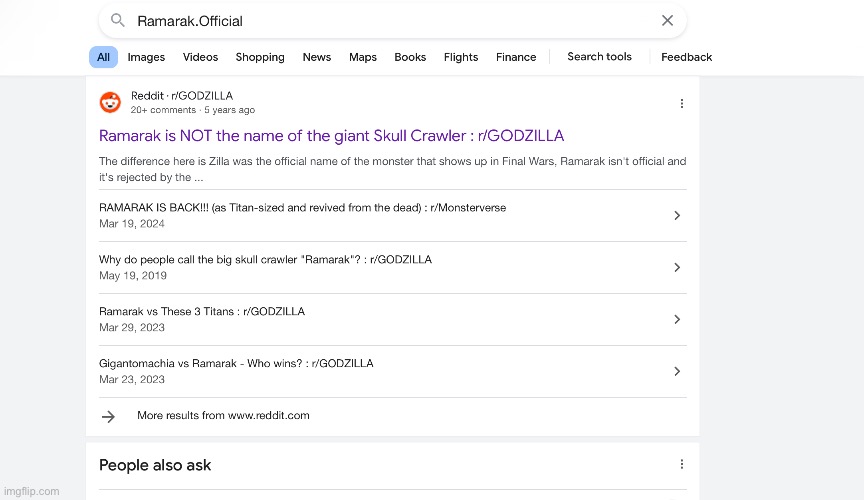Image resolution: width=864 pixels, height=500 pixels.
Task: Switch to the Videos tab
Action: pos(200,57)
